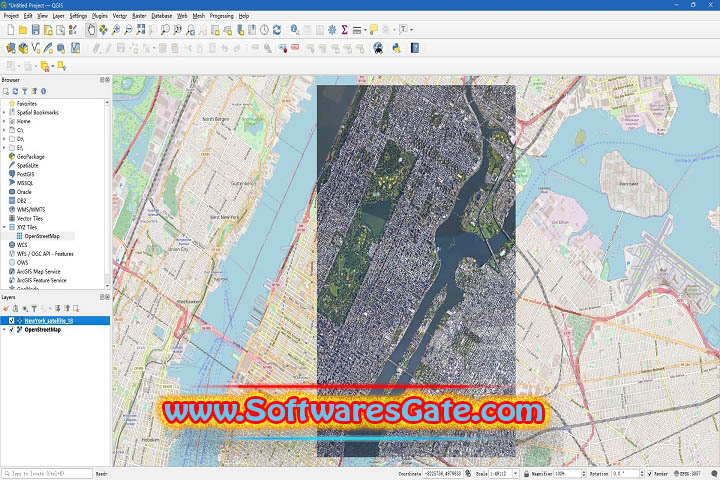Select the Identify Features tool

(295, 30)
